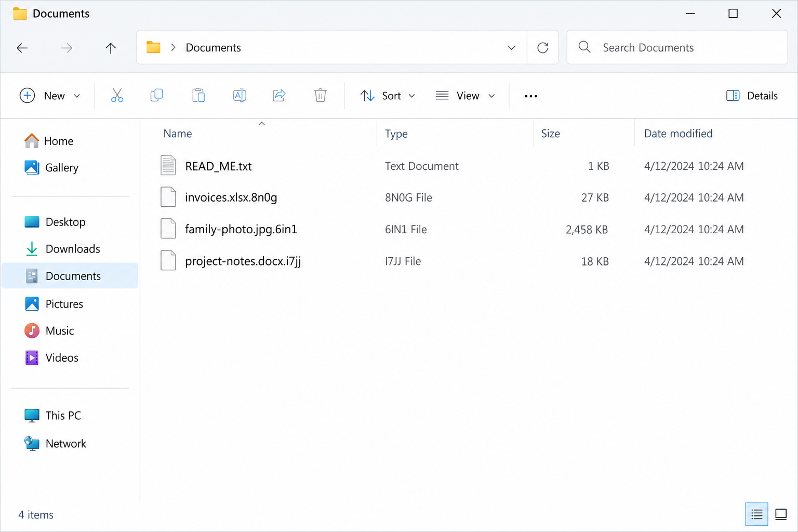The width and height of the screenshot is (798, 532).
Task: Click the READ_ME.txt file icon
Action: tap(168, 165)
